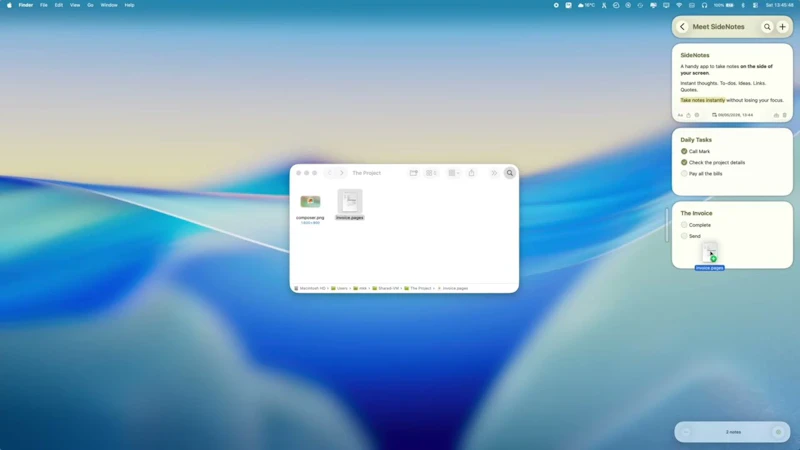Check the Send task in The Invoice
The image size is (800, 450).
click(684, 236)
